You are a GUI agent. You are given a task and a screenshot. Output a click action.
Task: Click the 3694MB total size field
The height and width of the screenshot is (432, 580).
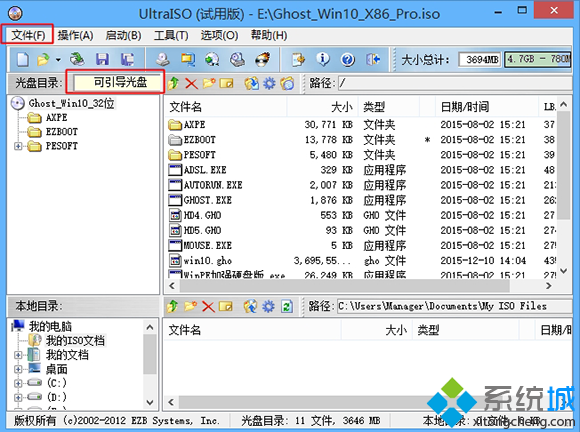(x=480, y=60)
